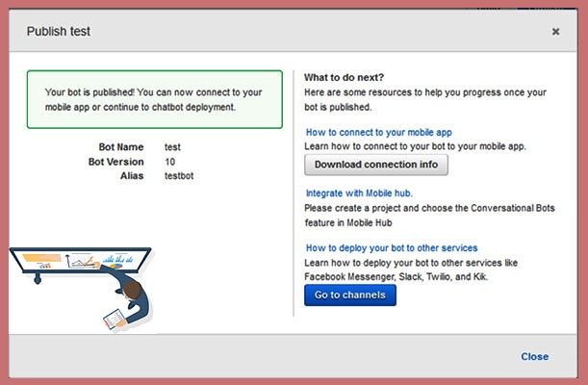The height and width of the screenshot is (385, 588).
Task: Click the Download connection info button
Action: click(x=376, y=165)
